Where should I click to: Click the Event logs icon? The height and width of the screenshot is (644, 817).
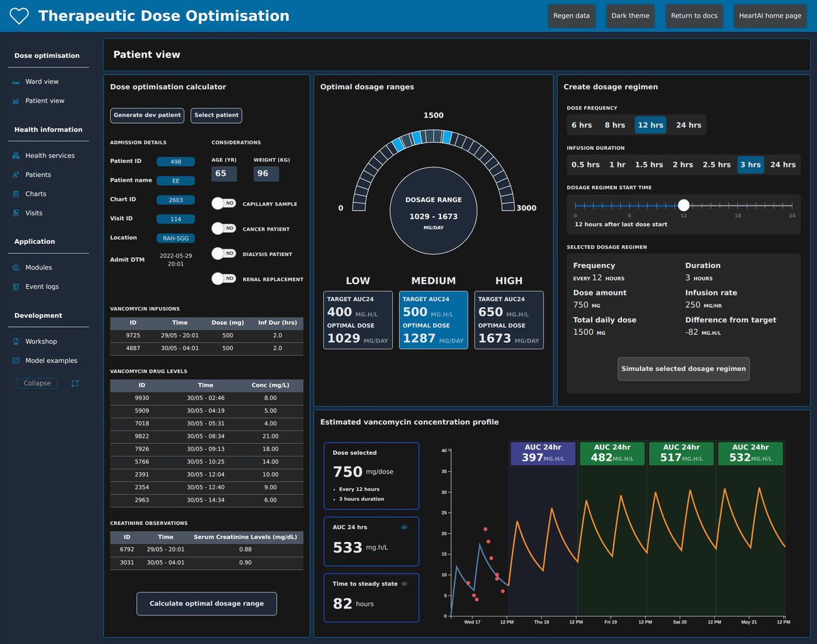coord(15,286)
